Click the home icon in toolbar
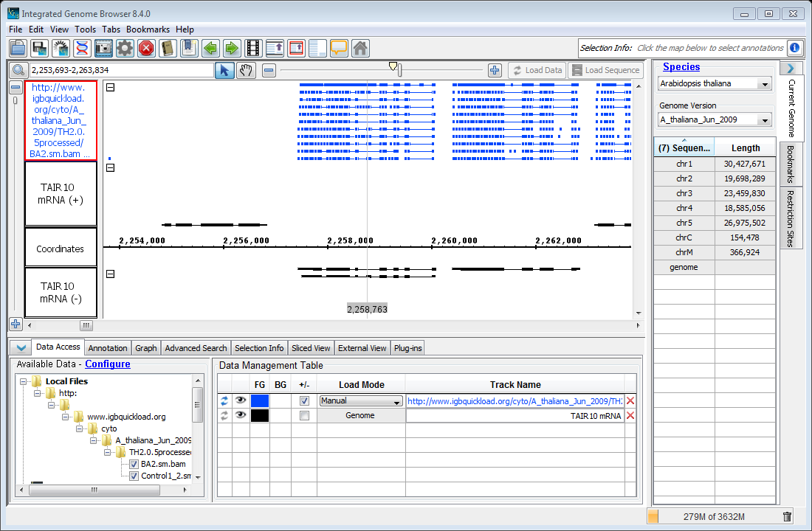The height and width of the screenshot is (531, 812). coord(360,49)
